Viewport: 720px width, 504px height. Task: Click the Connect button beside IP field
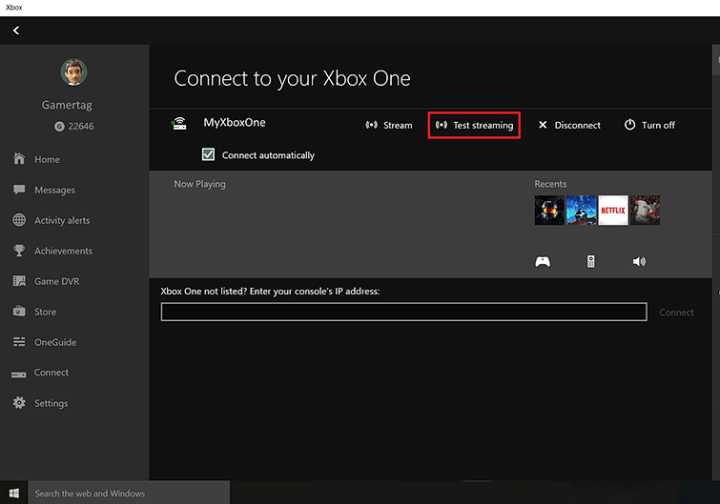[x=676, y=312]
